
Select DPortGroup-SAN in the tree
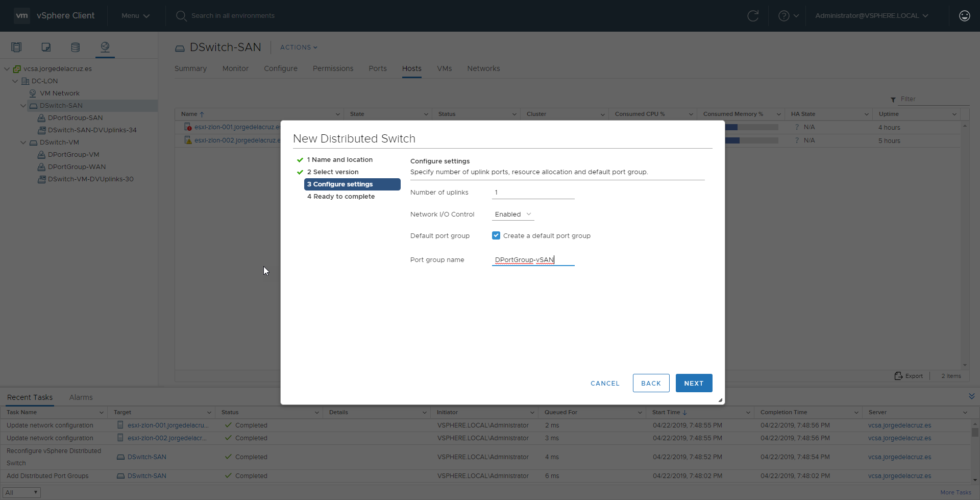pos(75,118)
